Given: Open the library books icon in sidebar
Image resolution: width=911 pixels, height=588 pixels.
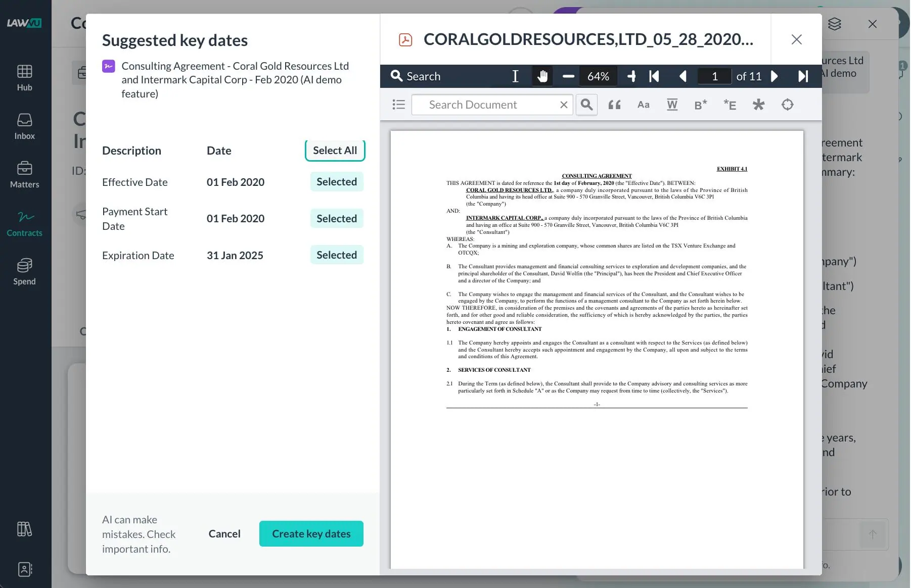Looking at the screenshot, I should pos(24,529).
